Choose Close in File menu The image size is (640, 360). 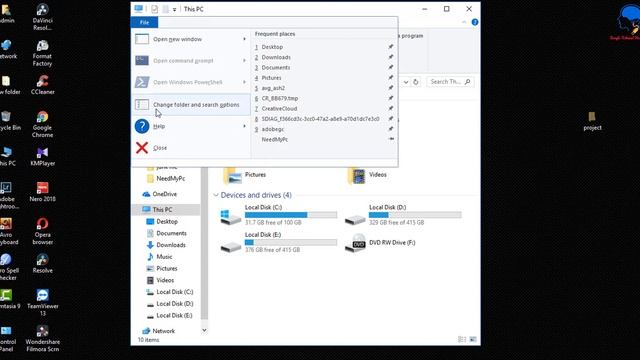(x=191, y=148)
